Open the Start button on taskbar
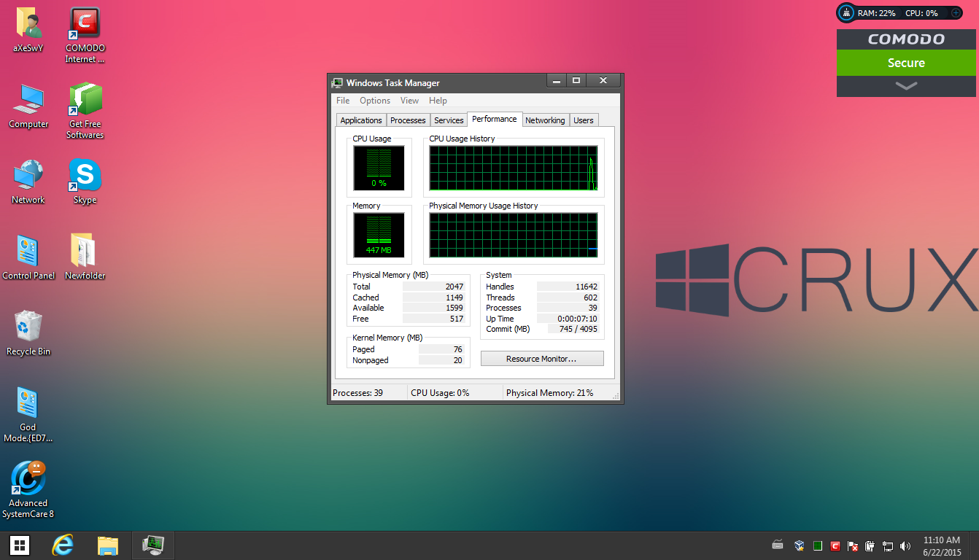This screenshot has width=979, height=560. [20, 545]
